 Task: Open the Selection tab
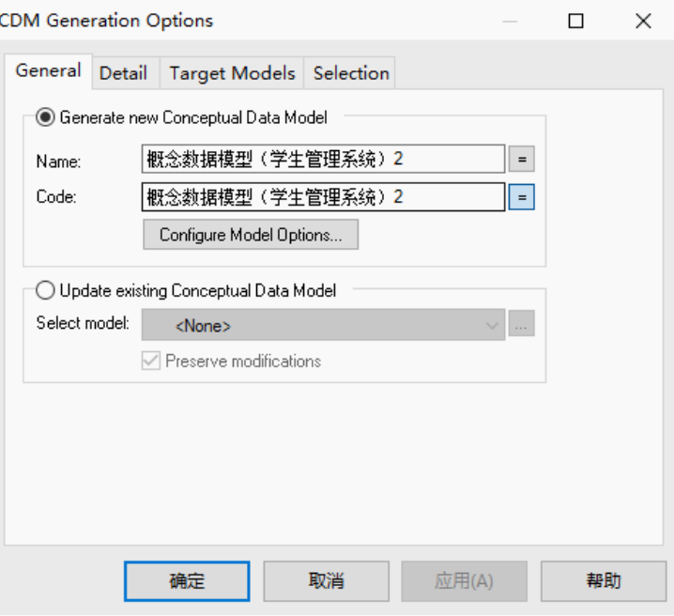tap(351, 73)
